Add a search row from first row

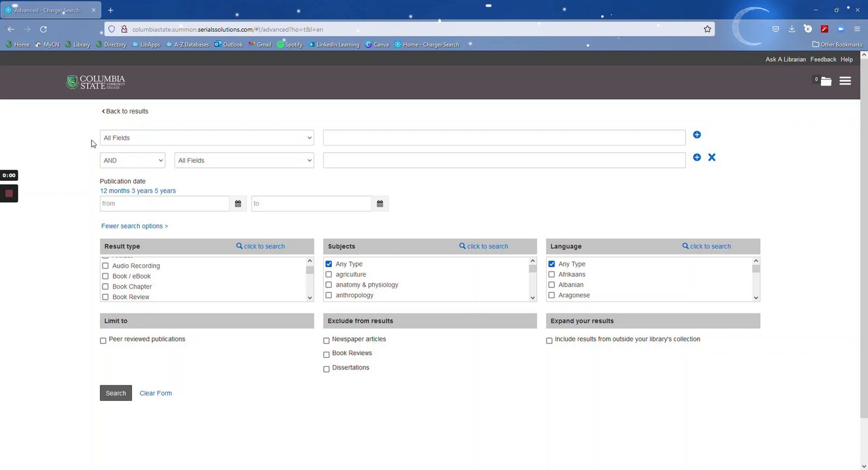tap(697, 134)
